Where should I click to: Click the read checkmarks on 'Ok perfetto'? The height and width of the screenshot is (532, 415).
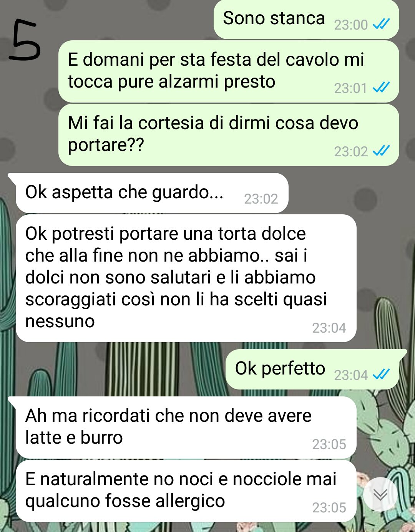[381, 374]
